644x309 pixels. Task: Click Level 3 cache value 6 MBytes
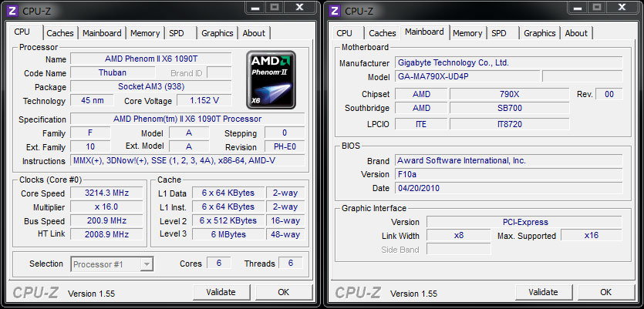[228, 234]
